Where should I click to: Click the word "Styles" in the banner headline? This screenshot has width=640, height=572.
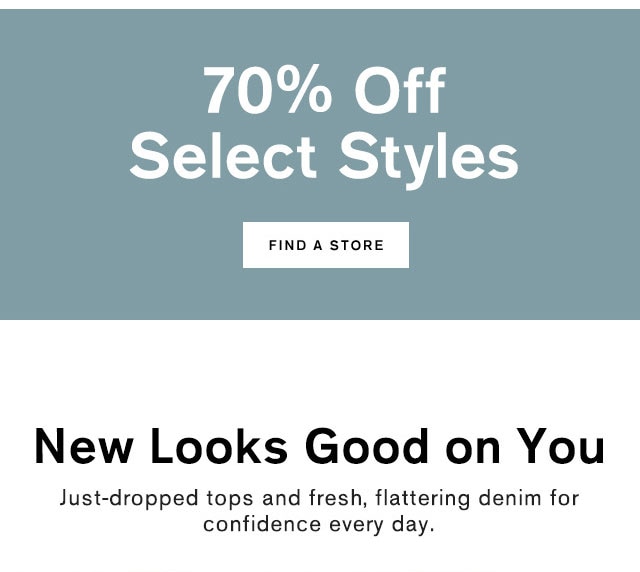point(429,156)
